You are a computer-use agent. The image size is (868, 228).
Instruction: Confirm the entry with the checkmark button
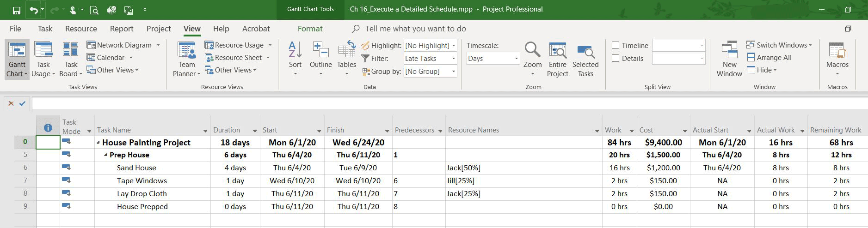(x=22, y=103)
